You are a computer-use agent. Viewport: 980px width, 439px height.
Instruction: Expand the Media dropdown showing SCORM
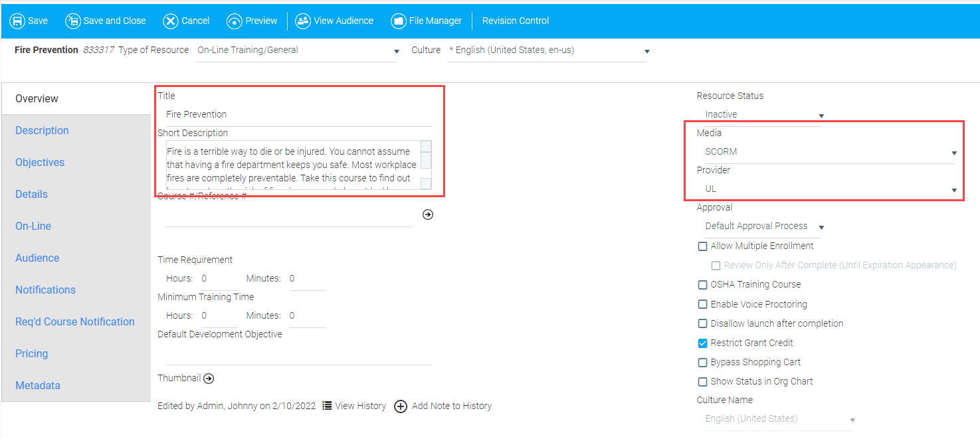click(954, 153)
